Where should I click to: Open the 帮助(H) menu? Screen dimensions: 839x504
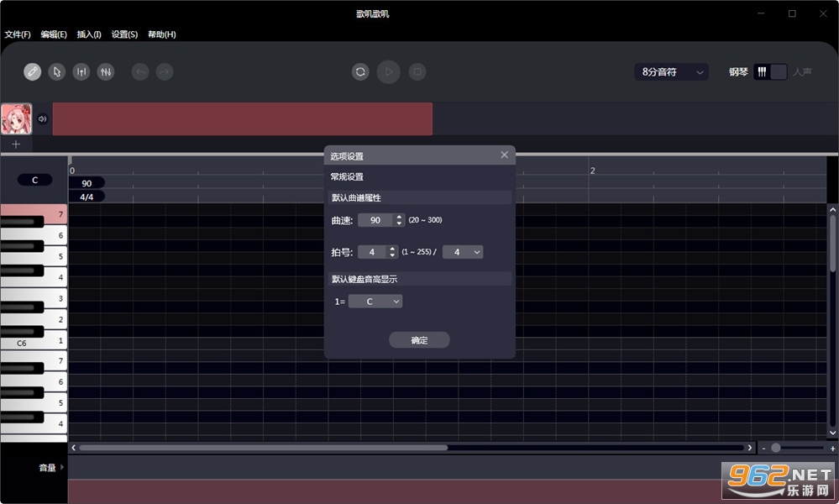point(162,34)
